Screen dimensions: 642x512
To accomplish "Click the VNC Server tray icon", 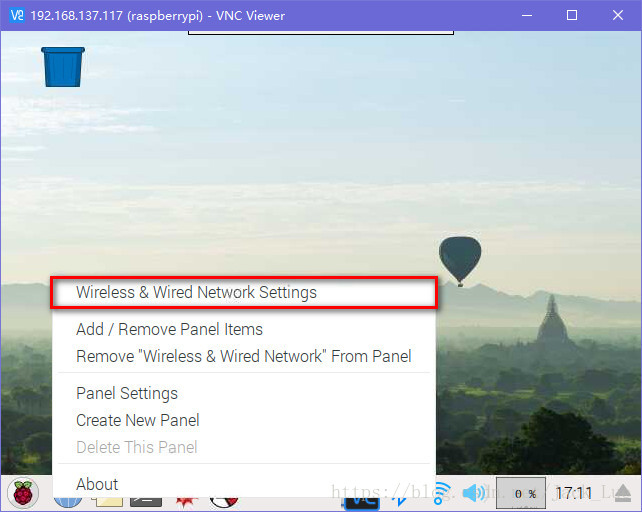I will point(362,503).
